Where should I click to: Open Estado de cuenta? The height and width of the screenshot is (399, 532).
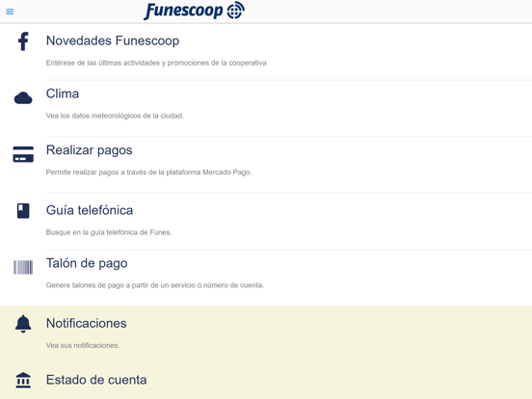point(96,380)
